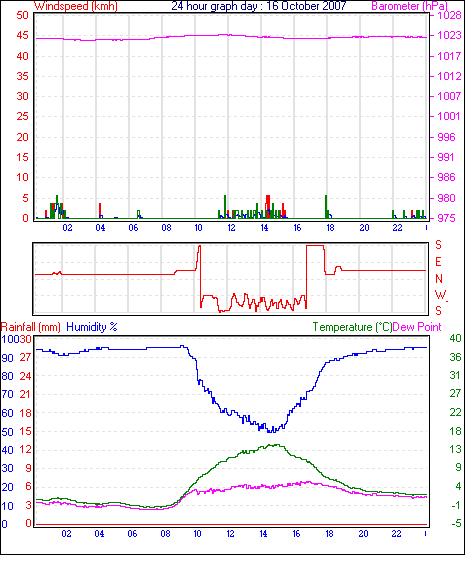Click the Temperature (°C) legend label
Screen dimensions: 466x563
[x=352, y=327]
